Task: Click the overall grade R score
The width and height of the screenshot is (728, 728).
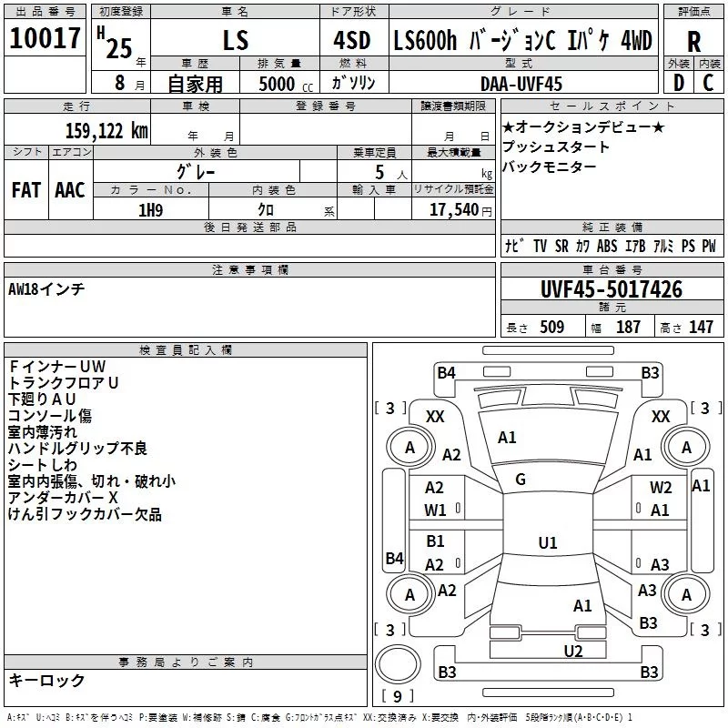Action: click(x=693, y=41)
